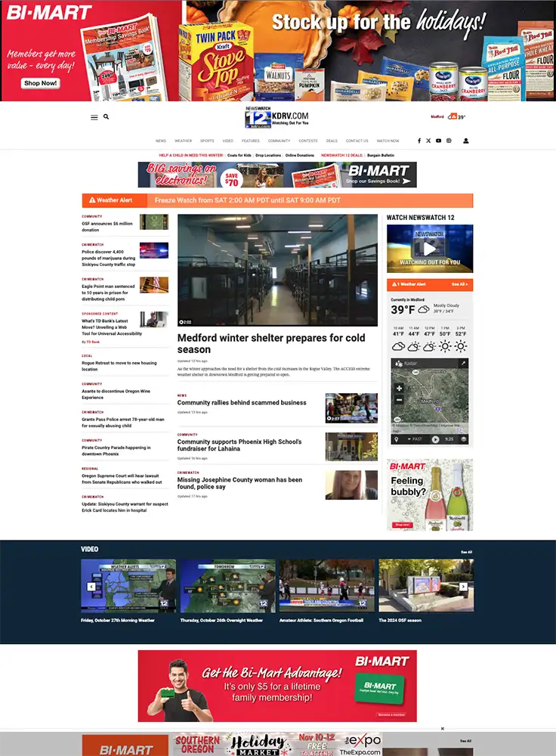Open the WATCH NOW menu item
Screen dimensions: 556x756
click(388, 141)
